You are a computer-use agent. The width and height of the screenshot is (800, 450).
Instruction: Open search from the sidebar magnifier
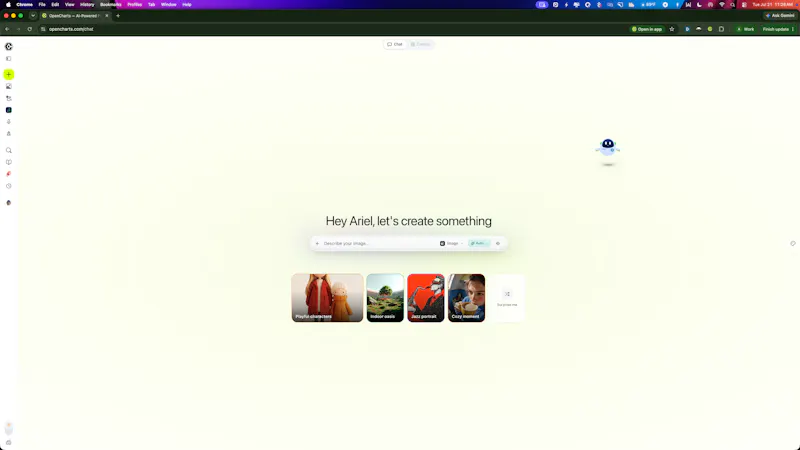point(9,151)
